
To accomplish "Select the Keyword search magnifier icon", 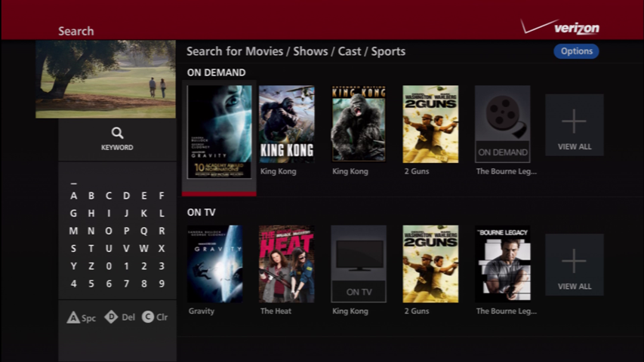I will [117, 133].
